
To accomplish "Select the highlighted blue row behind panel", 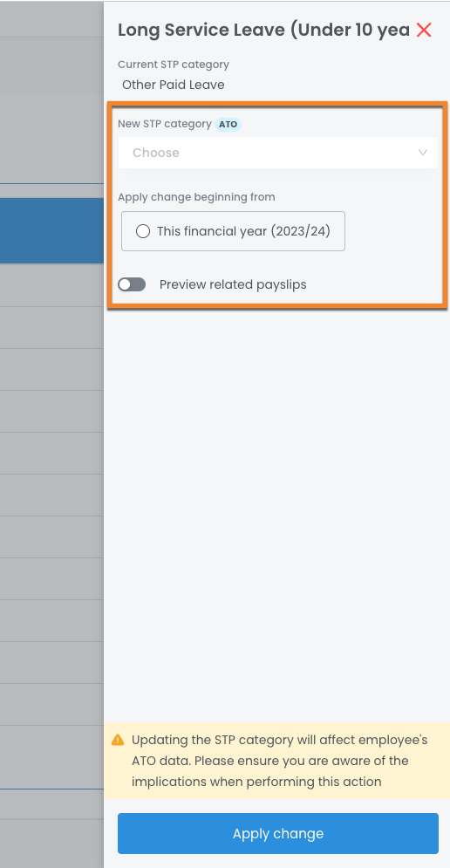I will pyautogui.click(x=51, y=231).
